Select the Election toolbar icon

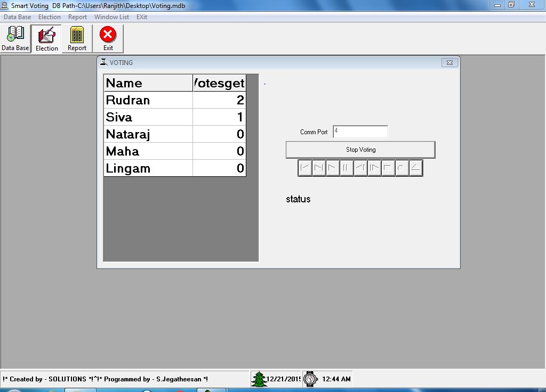coord(46,38)
